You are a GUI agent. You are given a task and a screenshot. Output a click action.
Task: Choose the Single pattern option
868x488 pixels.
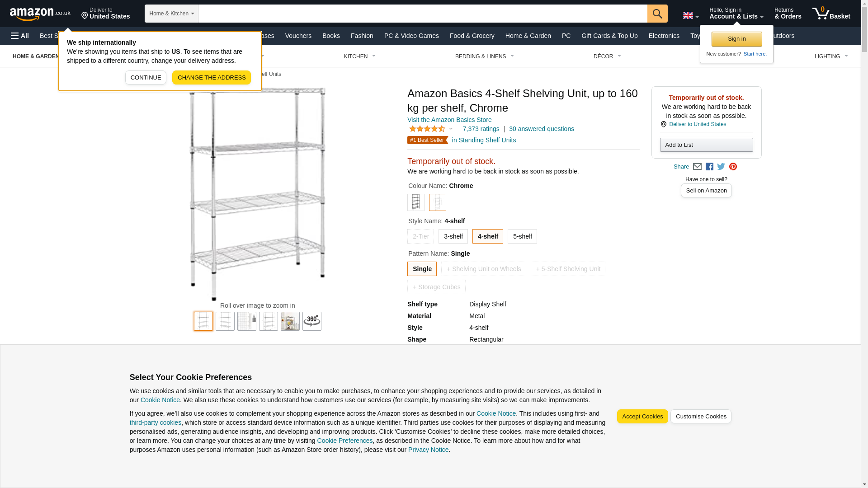(422, 269)
